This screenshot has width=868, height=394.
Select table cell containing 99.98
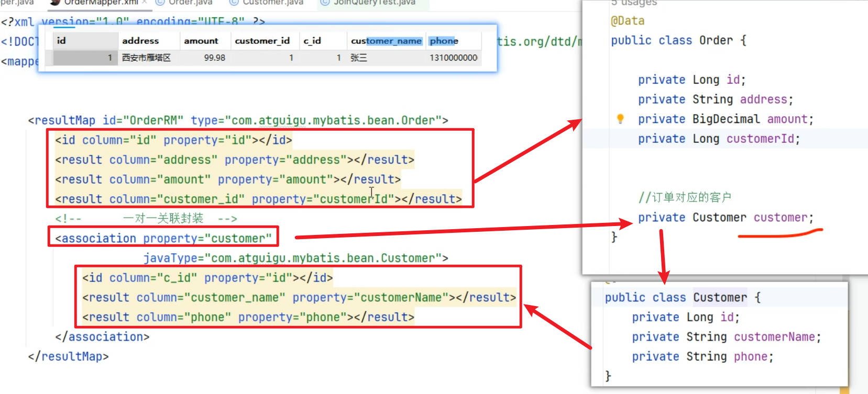(x=214, y=58)
